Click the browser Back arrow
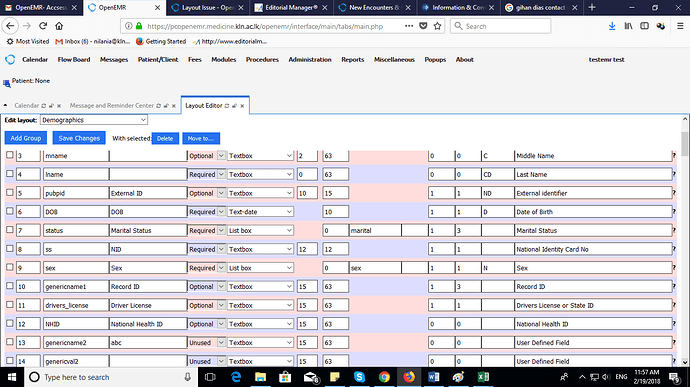This screenshot has width=690, height=387. [10, 26]
